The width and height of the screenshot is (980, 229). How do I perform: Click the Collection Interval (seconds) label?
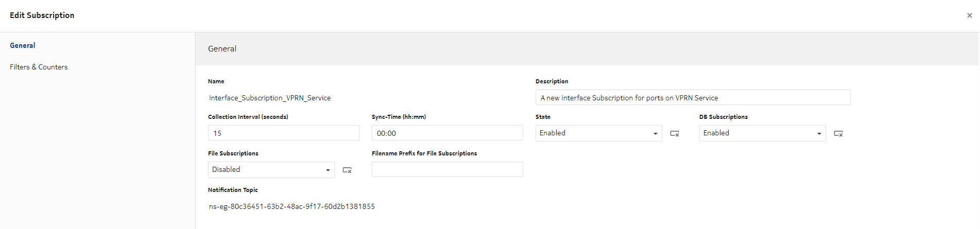pos(248,117)
